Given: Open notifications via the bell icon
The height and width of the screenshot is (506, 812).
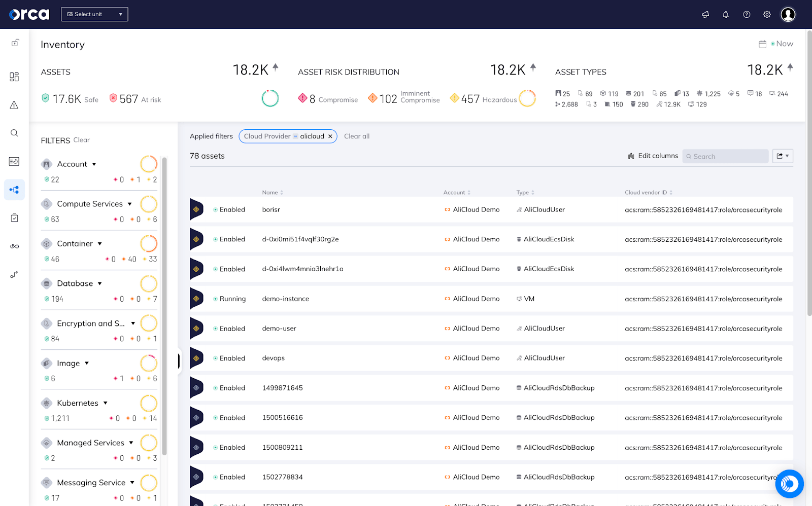Looking at the screenshot, I should tap(726, 14).
